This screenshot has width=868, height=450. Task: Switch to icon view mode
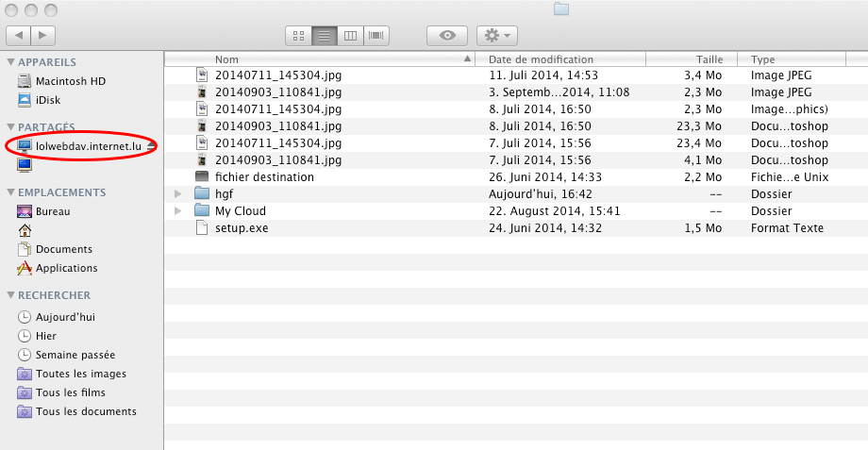299,36
